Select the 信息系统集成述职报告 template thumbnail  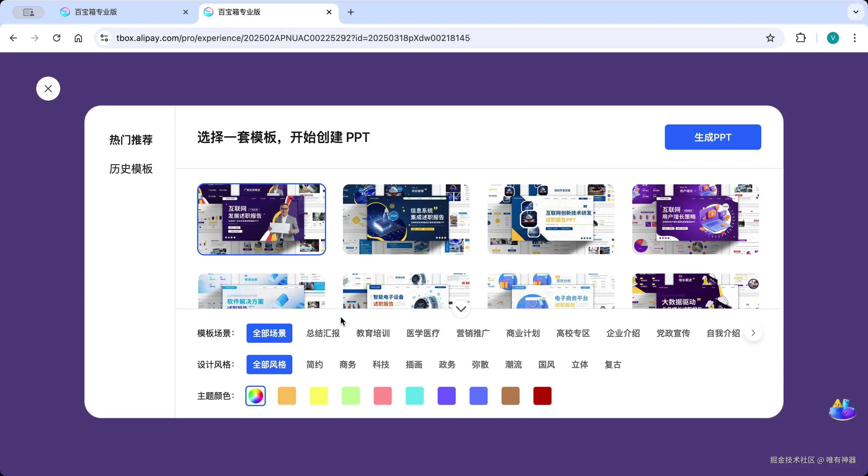(x=406, y=219)
